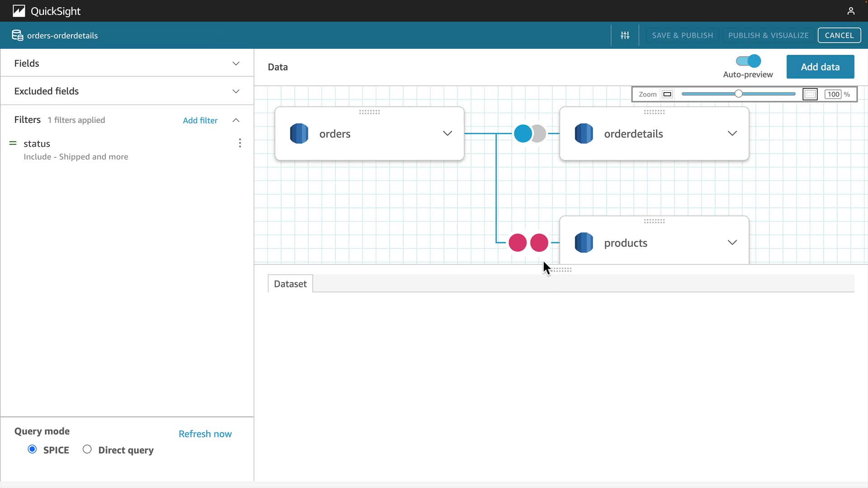The image size is (868, 488).
Task: Open the orders table dropdown
Action: coord(447,134)
